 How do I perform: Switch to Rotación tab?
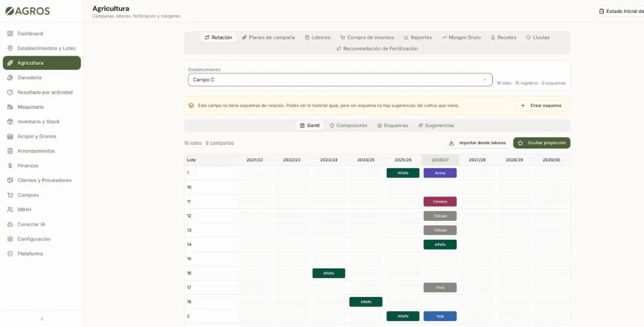pyautogui.click(x=218, y=38)
